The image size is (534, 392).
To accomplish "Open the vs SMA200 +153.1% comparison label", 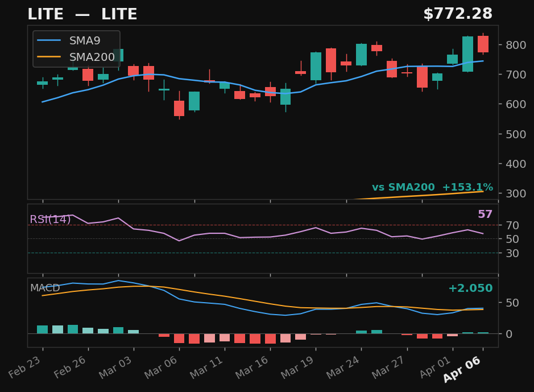I will (x=433, y=186).
